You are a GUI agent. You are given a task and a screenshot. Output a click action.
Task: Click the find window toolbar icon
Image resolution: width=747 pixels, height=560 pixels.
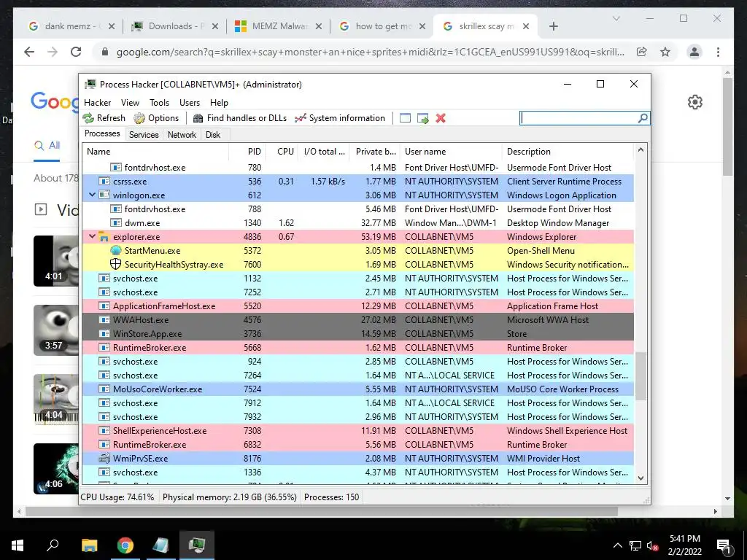pos(405,118)
